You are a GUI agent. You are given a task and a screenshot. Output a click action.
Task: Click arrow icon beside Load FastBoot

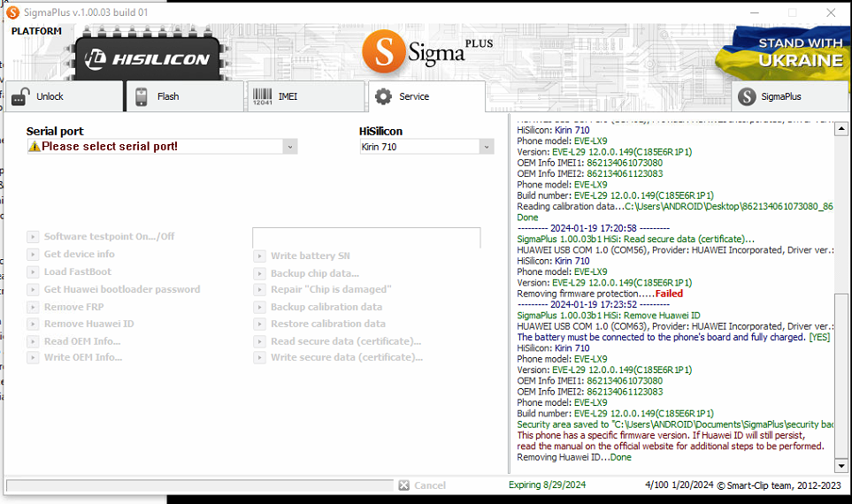click(x=33, y=272)
